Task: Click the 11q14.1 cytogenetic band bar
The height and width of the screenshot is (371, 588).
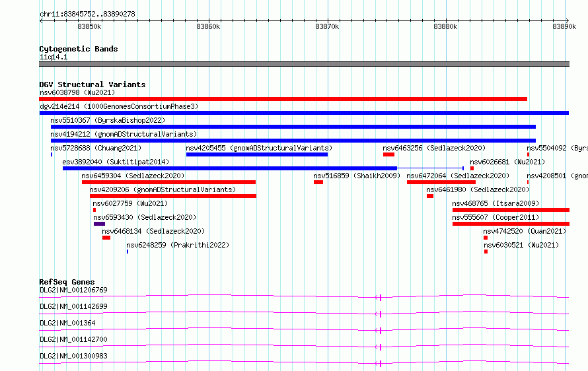Action: click(304, 64)
